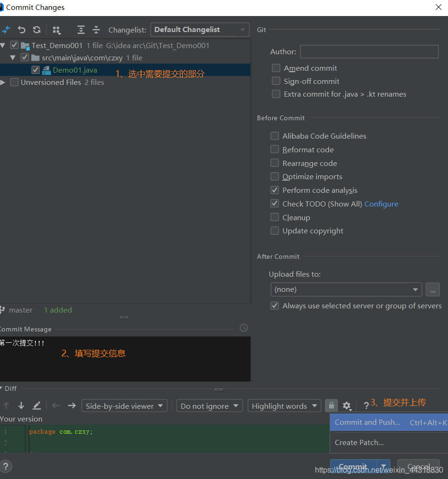The image size is (448, 479).
Task: Click the Cancel button
Action: (x=419, y=466)
